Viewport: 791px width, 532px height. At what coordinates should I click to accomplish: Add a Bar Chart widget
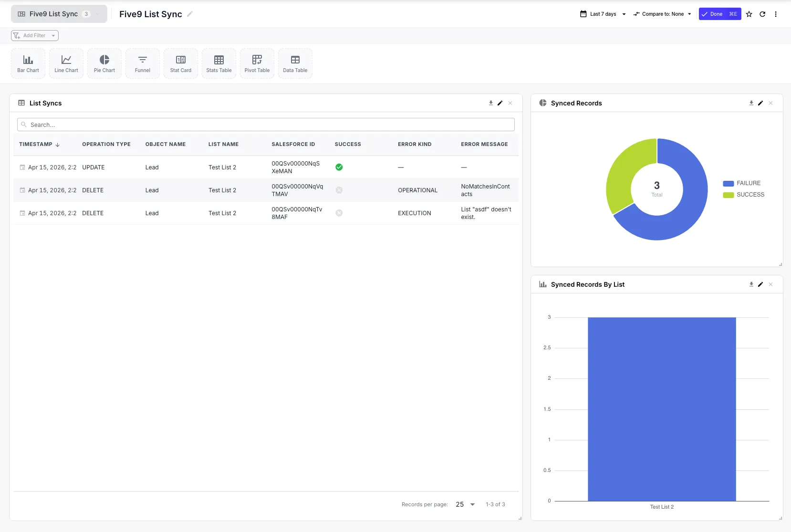(28, 63)
